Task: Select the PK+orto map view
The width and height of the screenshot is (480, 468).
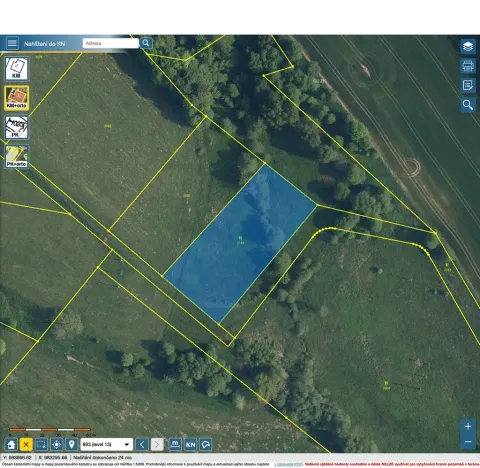Action: (x=16, y=156)
